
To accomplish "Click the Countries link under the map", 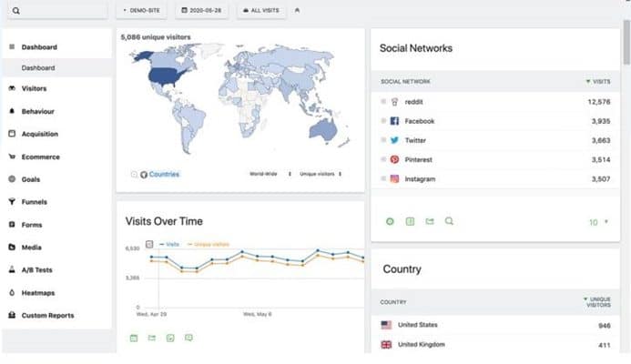I will click(164, 174).
